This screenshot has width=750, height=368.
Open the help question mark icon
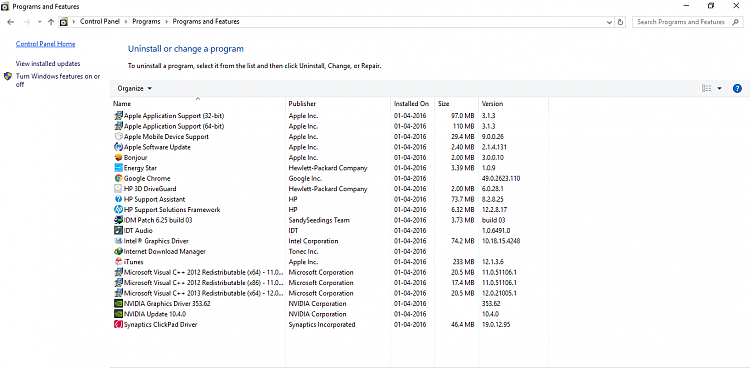(x=737, y=88)
